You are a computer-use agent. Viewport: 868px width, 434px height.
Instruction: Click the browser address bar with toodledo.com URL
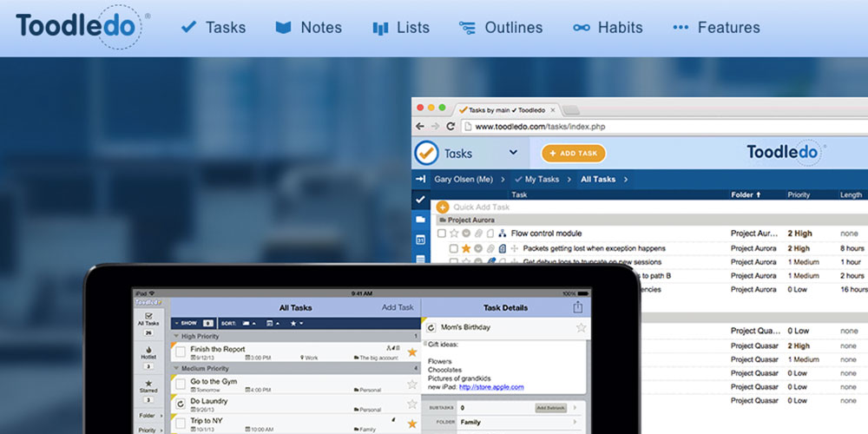664,126
